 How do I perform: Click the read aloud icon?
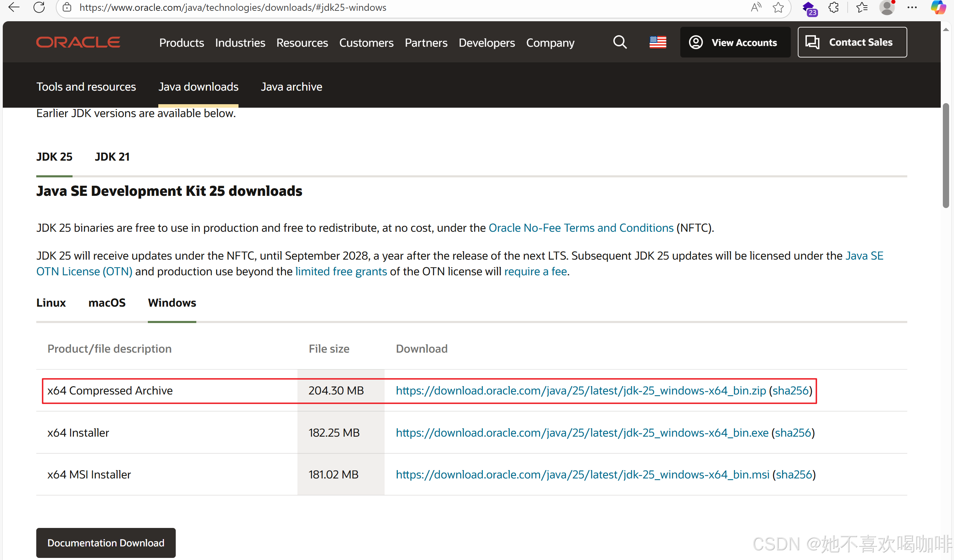coord(756,7)
